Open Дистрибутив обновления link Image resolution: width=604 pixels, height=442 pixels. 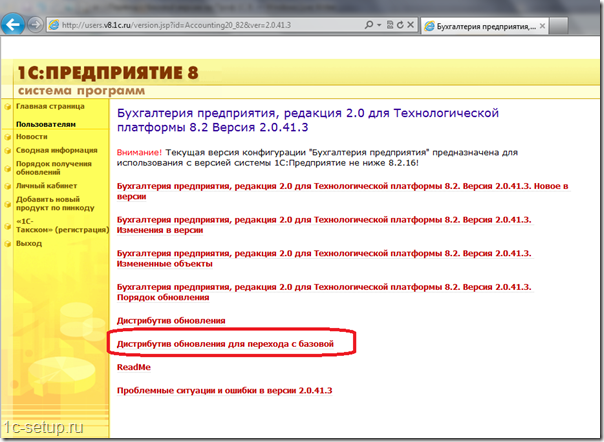pyautogui.click(x=171, y=321)
